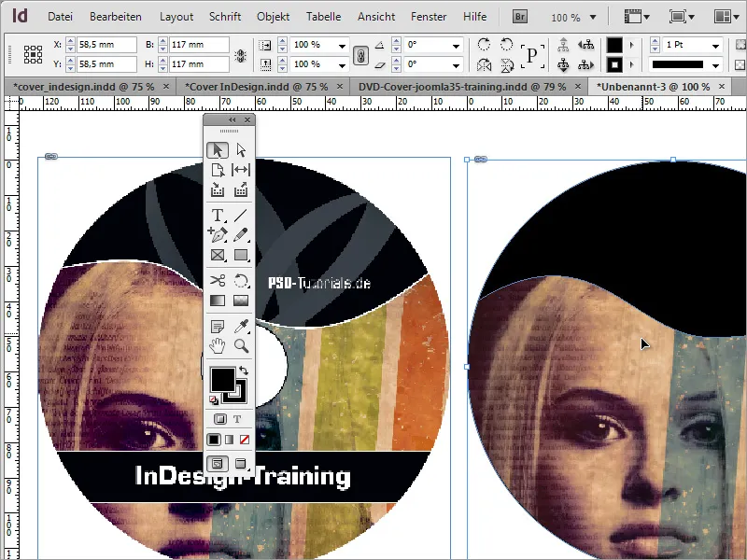Select the Gradient Swatch tool
The height and width of the screenshot is (560, 747).
click(218, 301)
